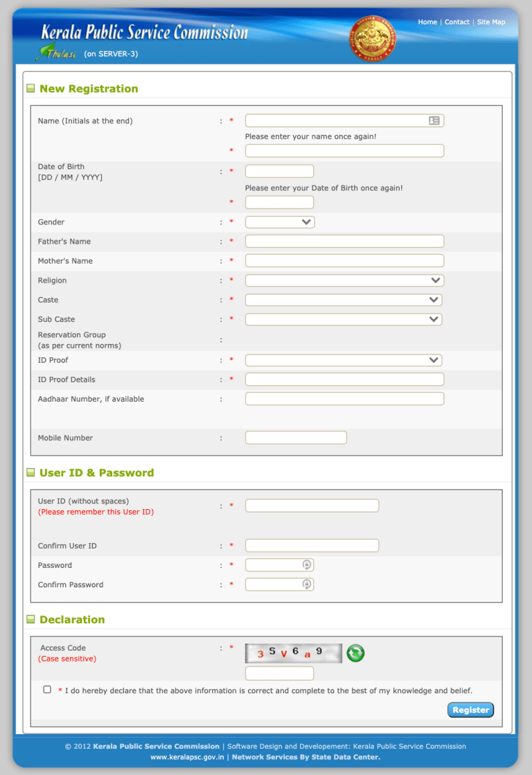Viewport: 532px width, 775px height.
Task: Click the contact card icon in Name field
Action: pos(434,121)
